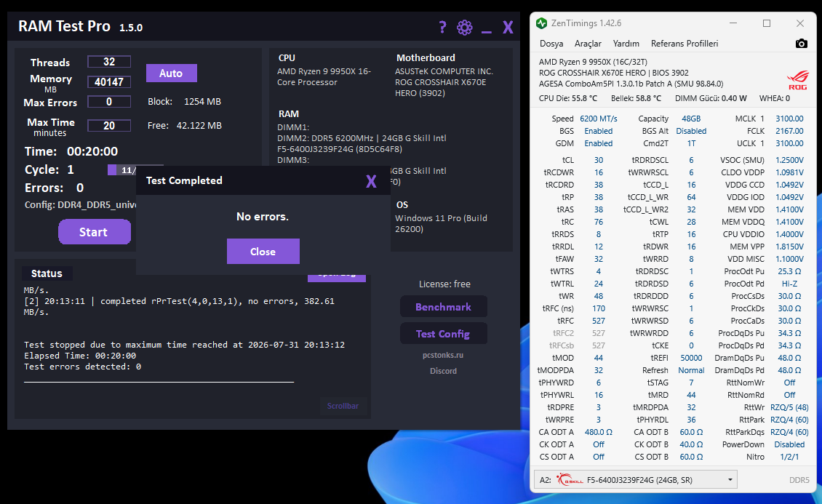Click the 'License: free' label

[x=444, y=284]
